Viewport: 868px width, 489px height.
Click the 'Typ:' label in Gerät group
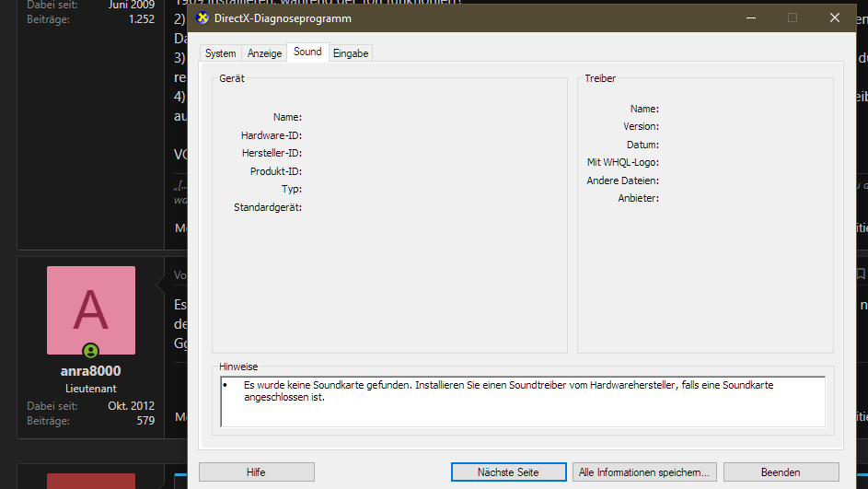pos(292,189)
